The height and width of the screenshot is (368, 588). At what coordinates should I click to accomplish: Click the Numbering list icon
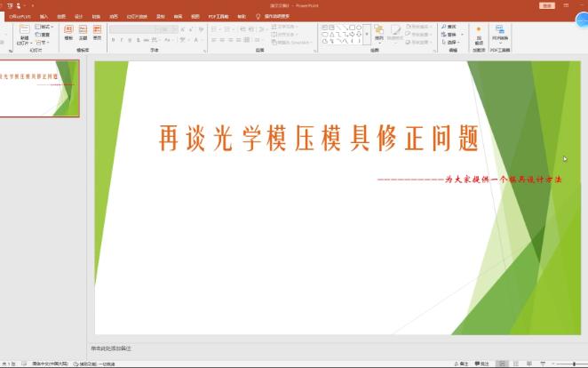coord(228,29)
